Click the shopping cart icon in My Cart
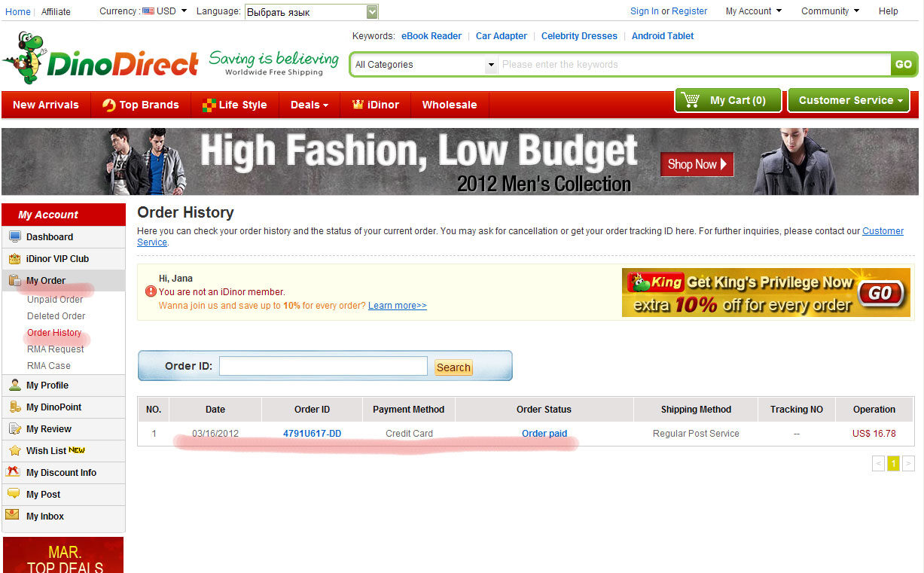The width and height of the screenshot is (924, 573). [689, 100]
